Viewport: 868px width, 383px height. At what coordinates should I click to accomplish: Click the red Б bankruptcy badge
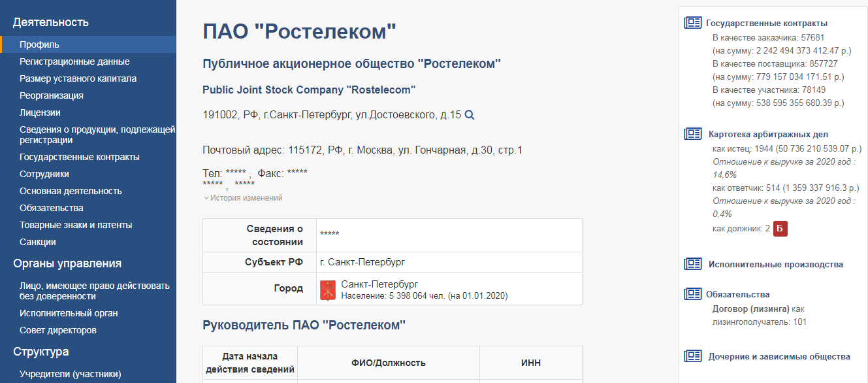(x=780, y=229)
